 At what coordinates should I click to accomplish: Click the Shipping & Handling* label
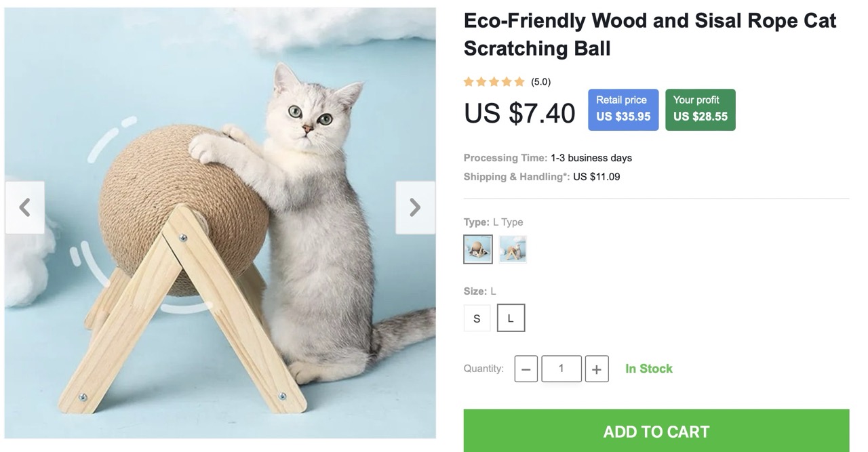point(517,177)
